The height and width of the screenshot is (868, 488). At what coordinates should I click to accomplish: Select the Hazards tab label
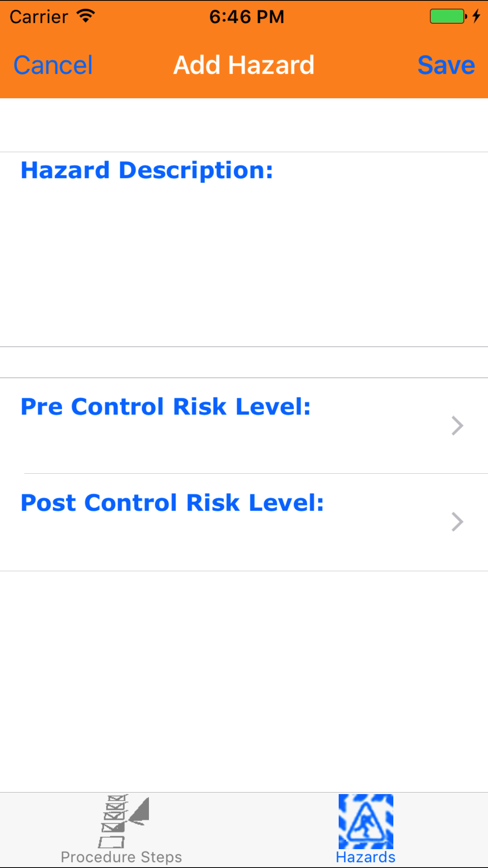[366, 857]
